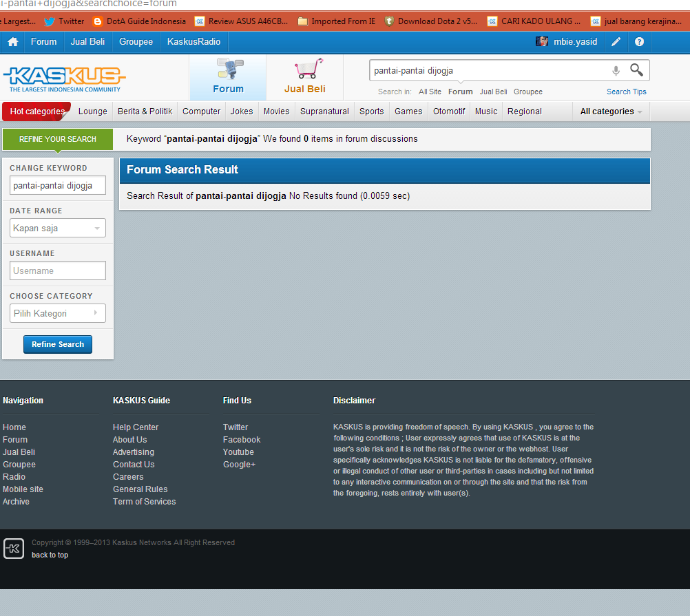Open Term of Services footer link
The image size is (690, 616).
145,501
